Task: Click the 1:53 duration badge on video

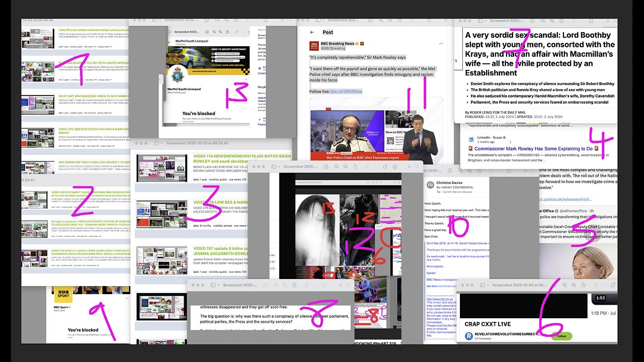Action: (601, 298)
